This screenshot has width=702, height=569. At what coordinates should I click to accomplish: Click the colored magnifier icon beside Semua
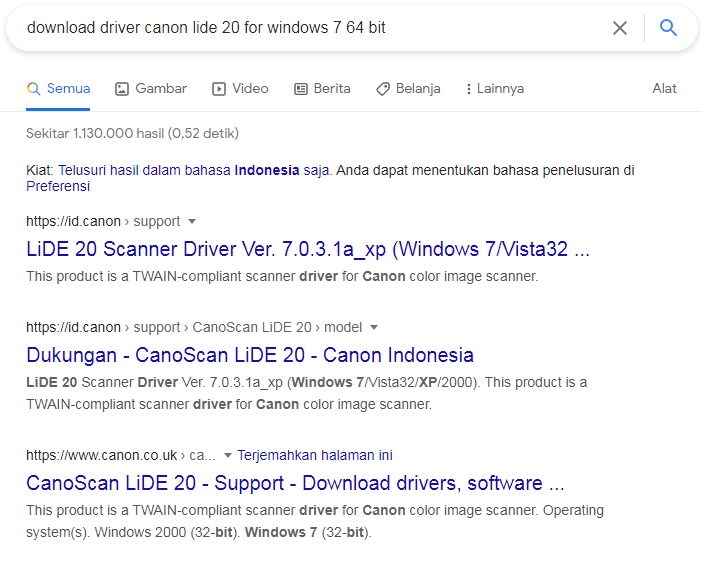coord(34,89)
